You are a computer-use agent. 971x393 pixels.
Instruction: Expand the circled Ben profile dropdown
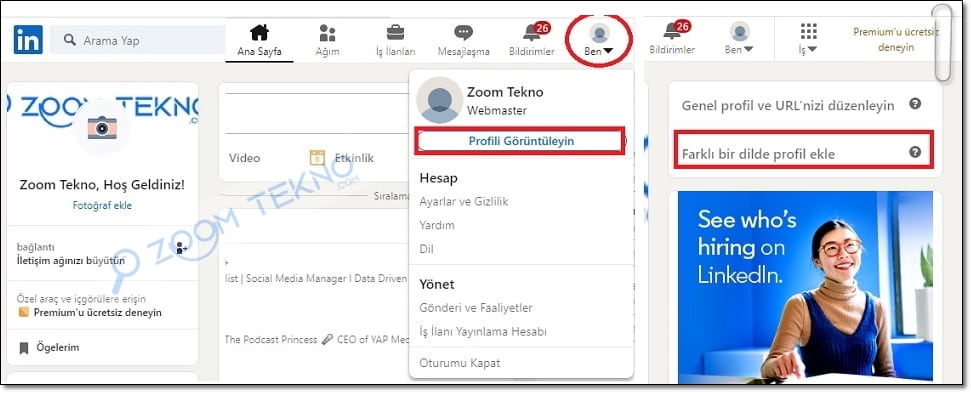point(599,41)
